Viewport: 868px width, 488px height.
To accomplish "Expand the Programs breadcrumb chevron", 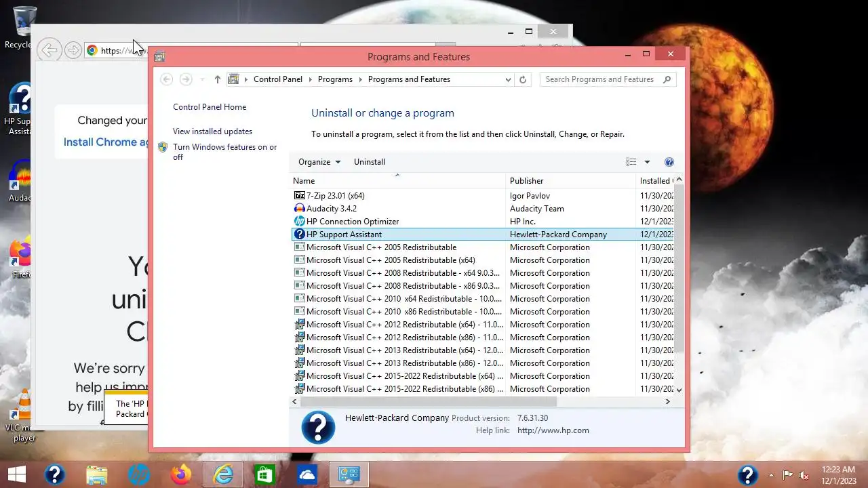I will (360, 79).
